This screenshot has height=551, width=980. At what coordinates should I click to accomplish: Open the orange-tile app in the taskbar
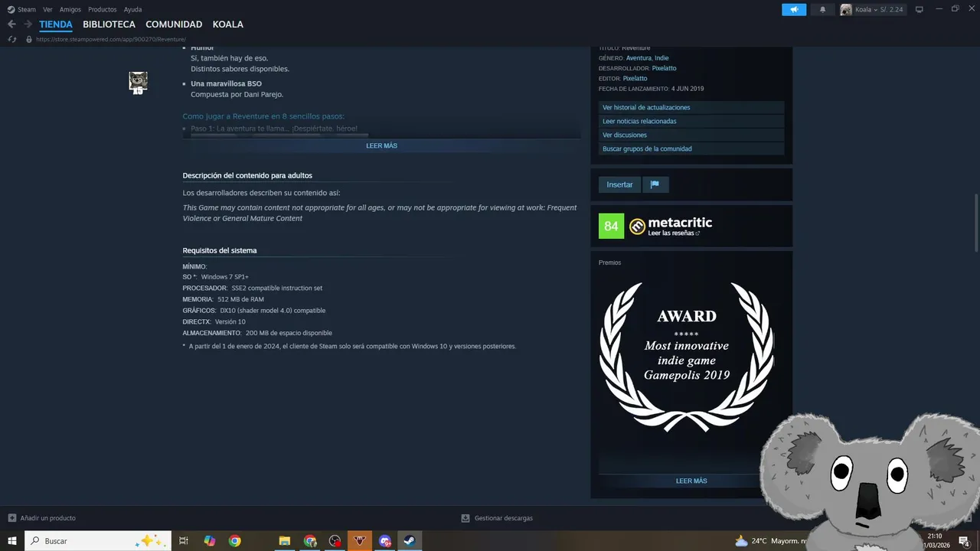pyautogui.click(x=360, y=541)
